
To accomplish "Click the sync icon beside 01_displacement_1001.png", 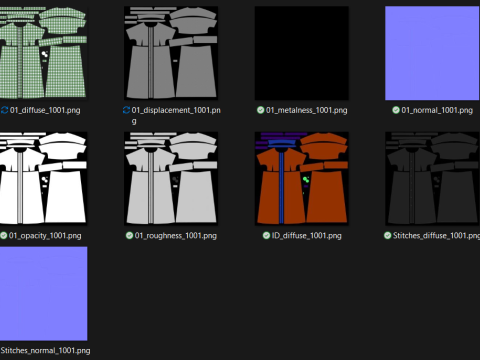I will tap(126, 110).
